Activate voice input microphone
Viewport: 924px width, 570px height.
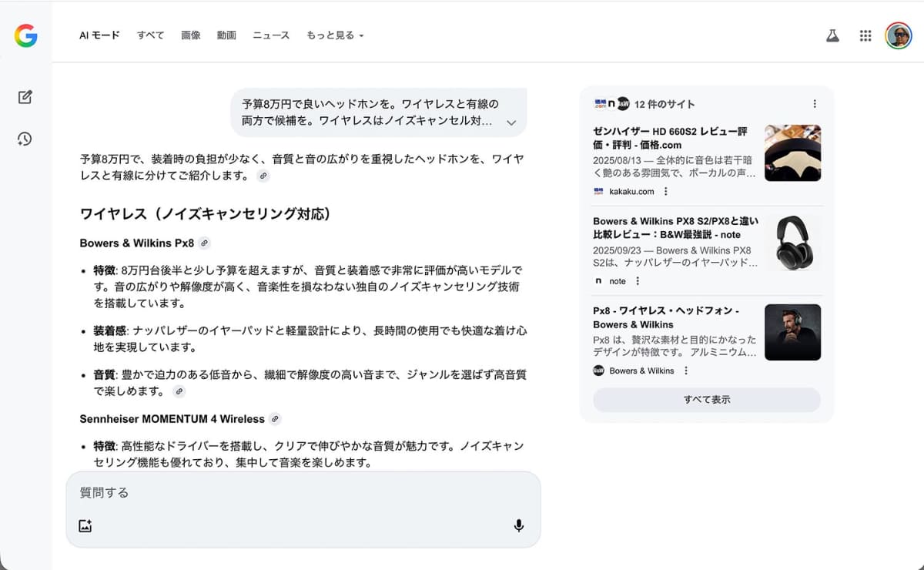click(519, 525)
